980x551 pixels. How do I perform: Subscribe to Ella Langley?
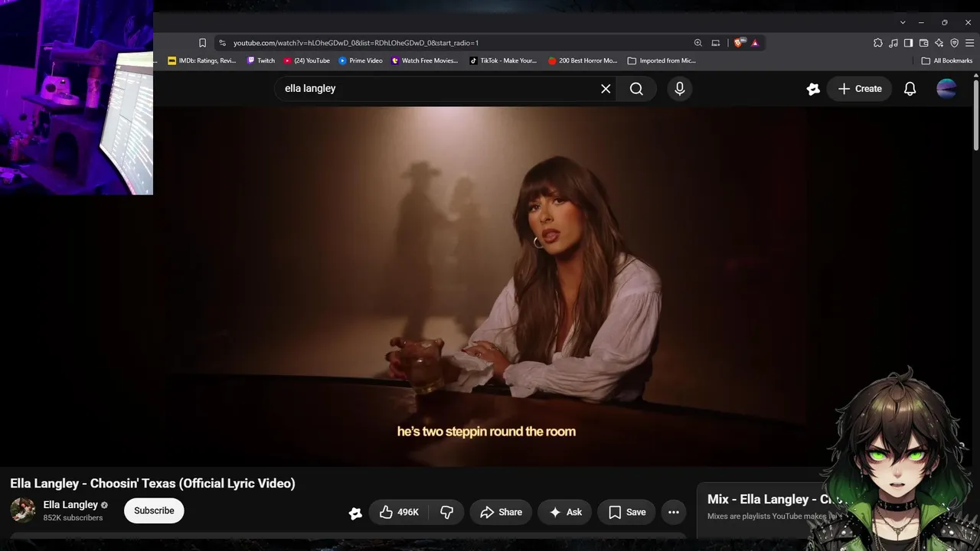click(154, 510)
